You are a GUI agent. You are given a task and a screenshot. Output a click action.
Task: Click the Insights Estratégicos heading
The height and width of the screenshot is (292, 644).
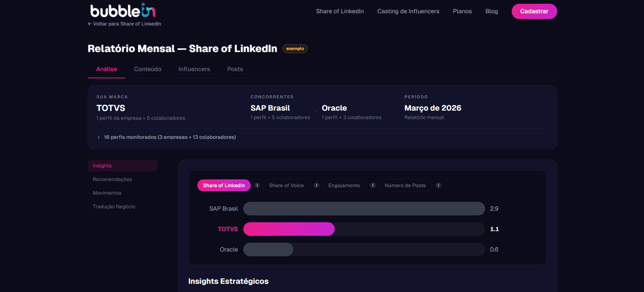point(229,281)
